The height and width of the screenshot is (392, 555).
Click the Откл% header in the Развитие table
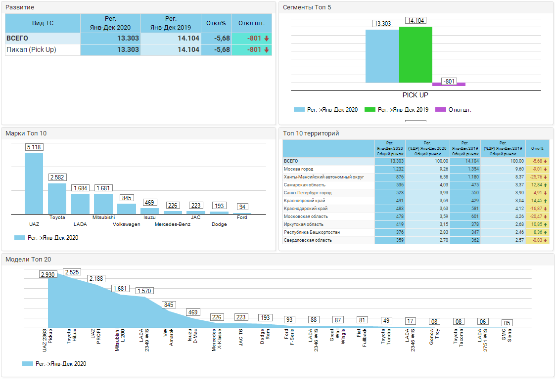216,23
